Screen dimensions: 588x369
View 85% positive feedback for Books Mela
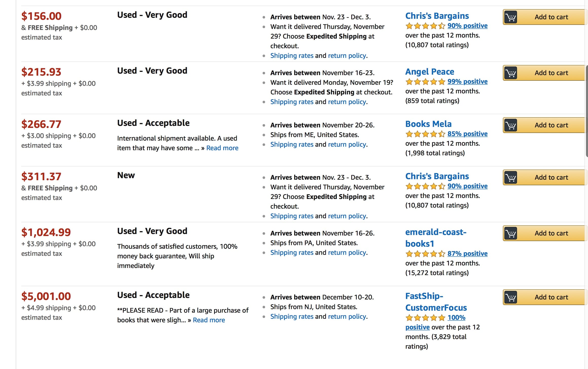point(467,134)
